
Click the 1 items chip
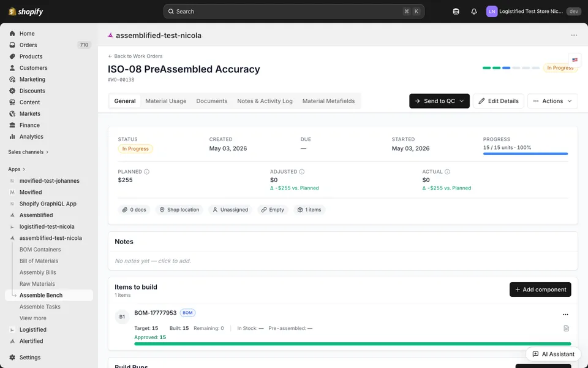point(309,210)
